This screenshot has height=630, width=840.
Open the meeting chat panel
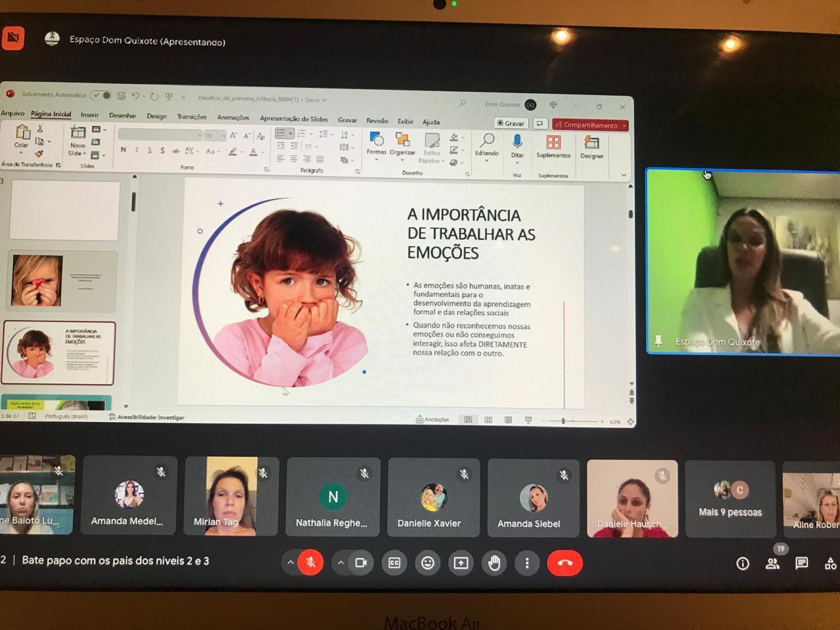801,563
